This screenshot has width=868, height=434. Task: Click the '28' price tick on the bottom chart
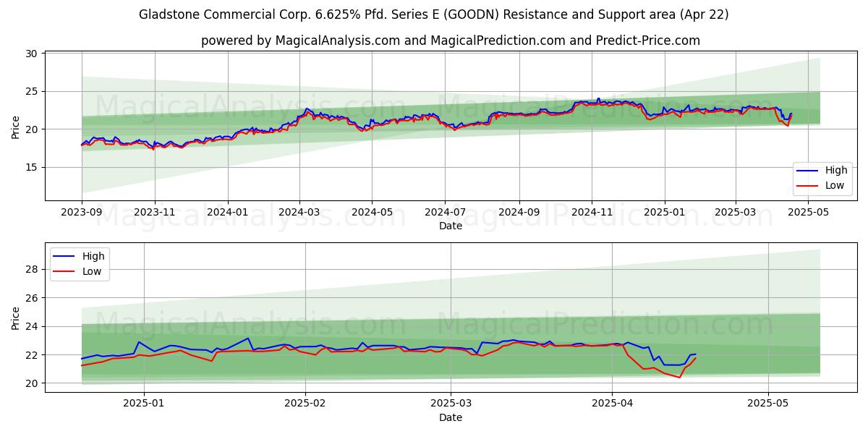point(32,269)
